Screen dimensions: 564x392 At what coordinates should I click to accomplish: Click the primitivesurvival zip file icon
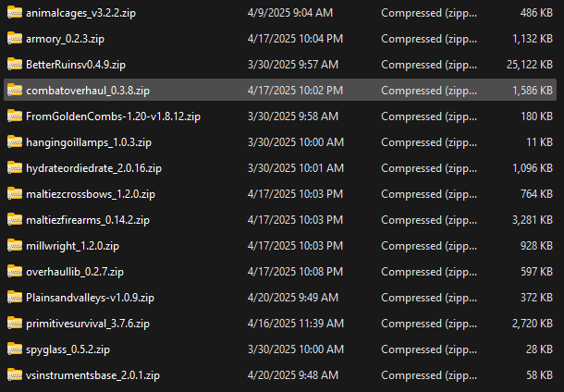pos(14,323)
